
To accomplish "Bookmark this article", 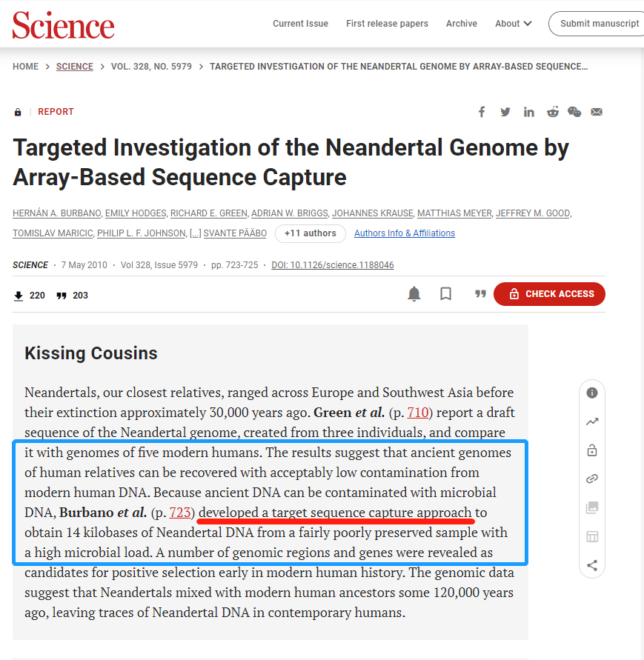I will 446,294.
